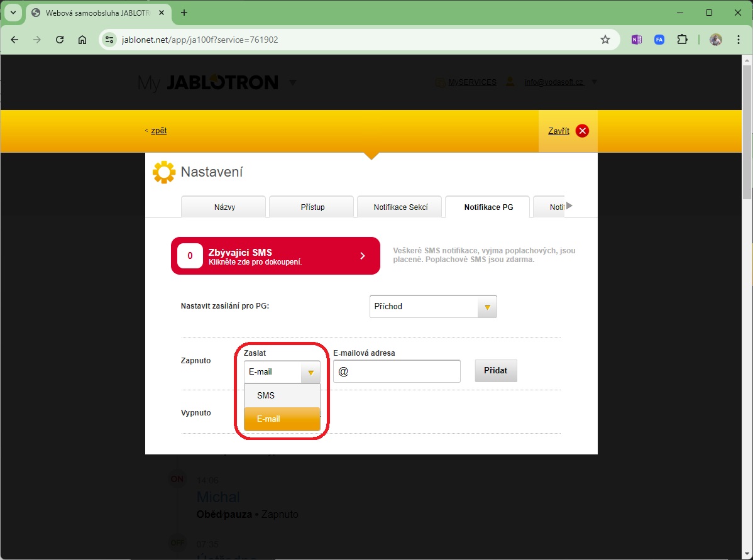Open the Chrome three-dot menu
Screen dimensions: 753x560
(738, 40)
